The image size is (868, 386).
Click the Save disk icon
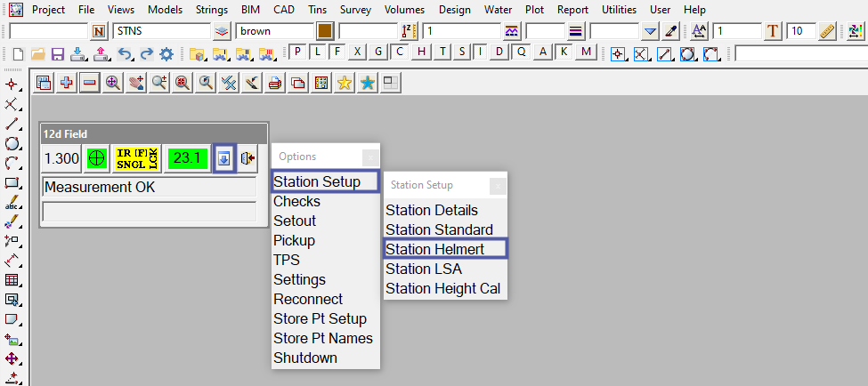[58, 54]
